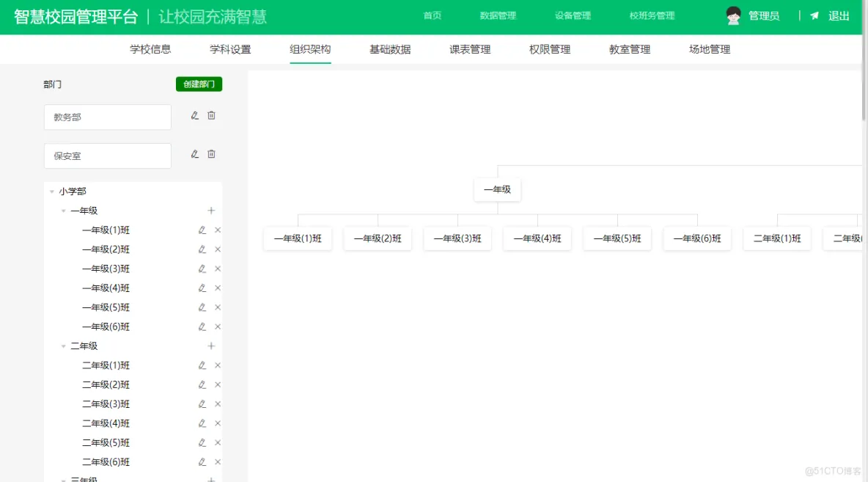Image resolution: width=868 pixels, height=482 pixels.
Task: Remove 一年级(5)班
Action: click(x=218, y=307)
